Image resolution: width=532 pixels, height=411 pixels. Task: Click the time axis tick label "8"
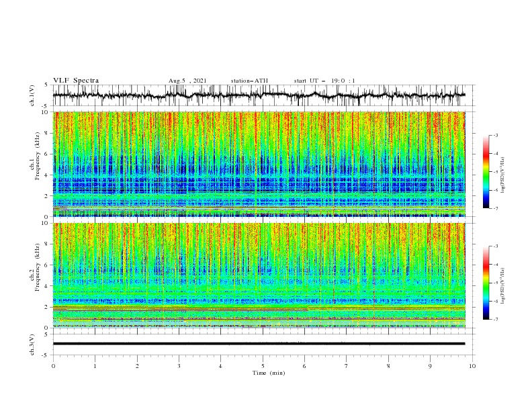388,366
